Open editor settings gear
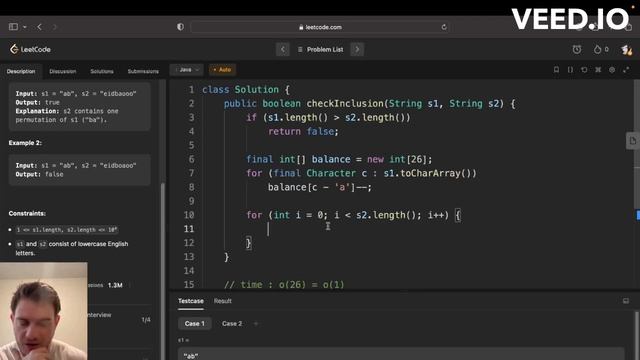The height and width of the screenshot is (360, 640). [612, 70]
